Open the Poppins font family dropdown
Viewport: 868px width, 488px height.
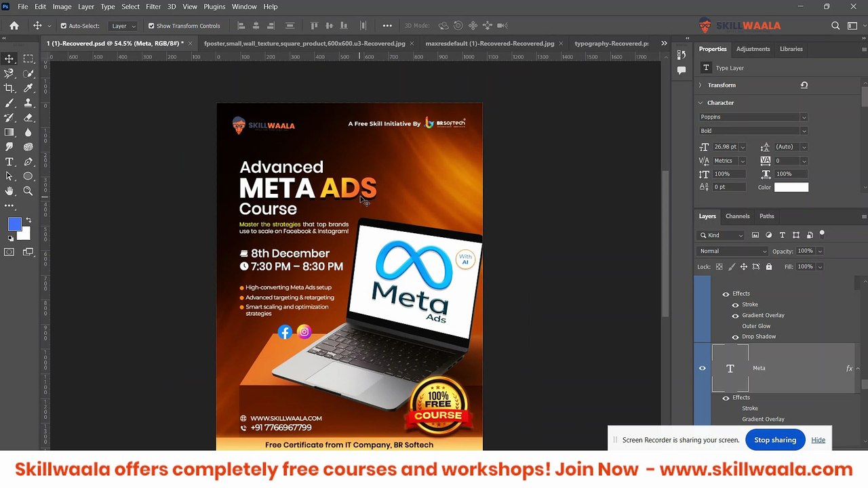point(753,117)
